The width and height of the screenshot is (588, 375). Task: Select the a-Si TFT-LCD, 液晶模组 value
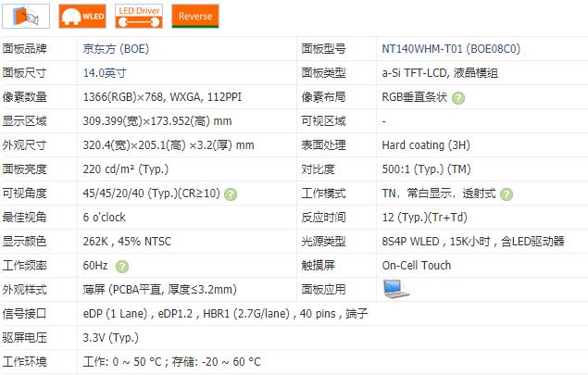coord(440,73)
